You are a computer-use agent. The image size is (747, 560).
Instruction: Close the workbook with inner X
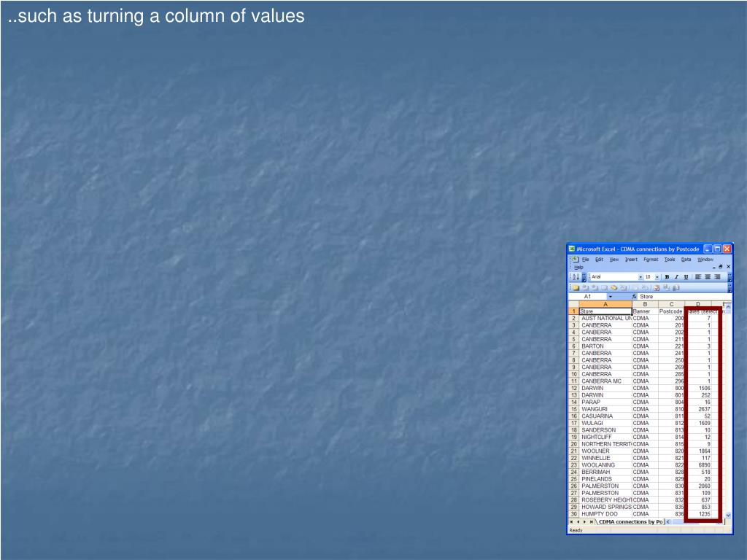(x=728, y=267)
